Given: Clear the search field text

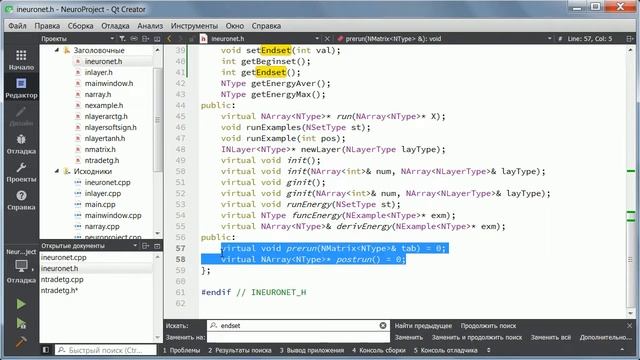Looking at the screenshot, I should [x=383, y=325].
